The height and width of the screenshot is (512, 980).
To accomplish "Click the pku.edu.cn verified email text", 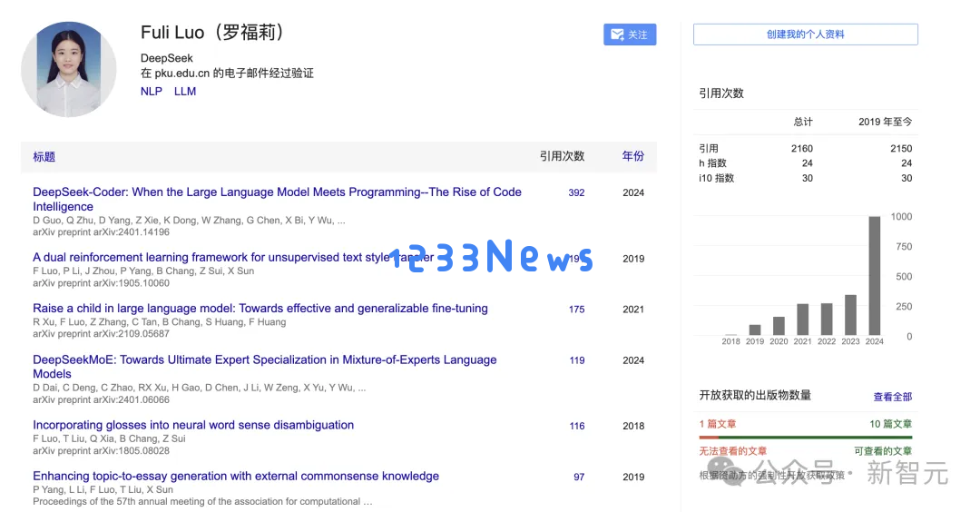I will point(227,74).
